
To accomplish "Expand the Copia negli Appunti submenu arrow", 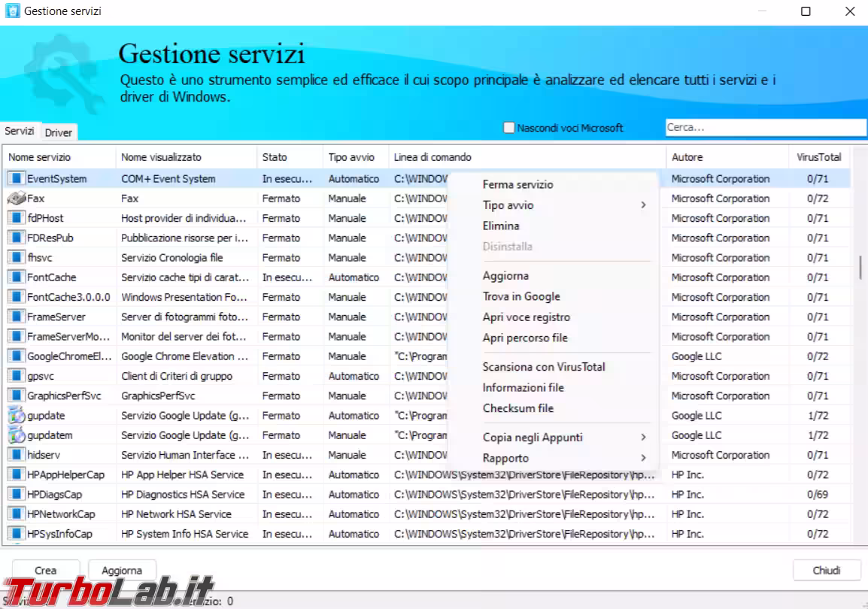I will point(643,438).
